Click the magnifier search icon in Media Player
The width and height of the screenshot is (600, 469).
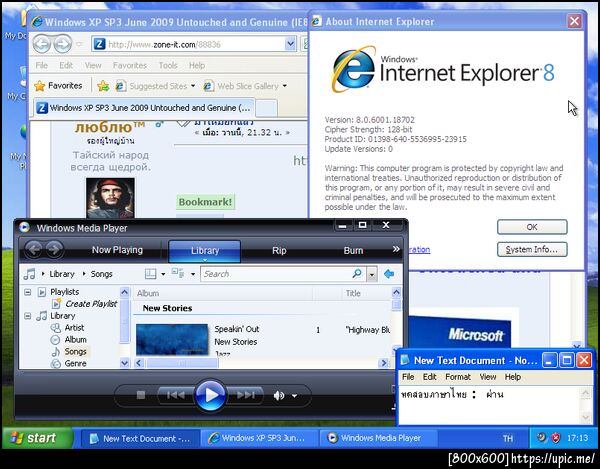(x=357, y=274)
